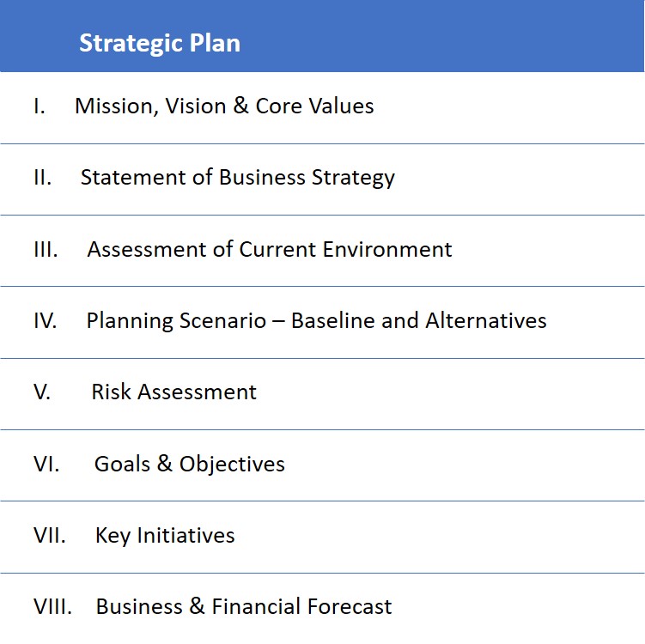Click Roman numeral I. marker
645x644 pixels.
click(x=40, y=106)
